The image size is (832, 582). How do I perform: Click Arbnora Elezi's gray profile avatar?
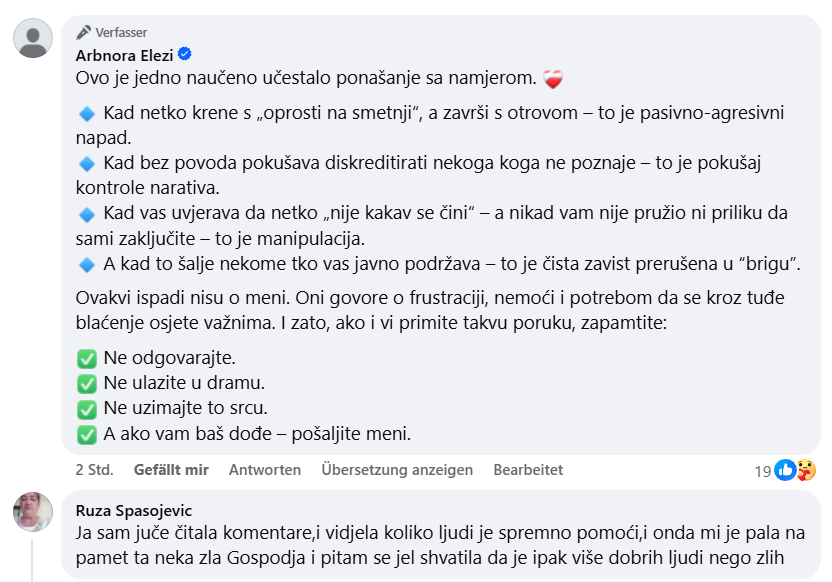(33, 39)
